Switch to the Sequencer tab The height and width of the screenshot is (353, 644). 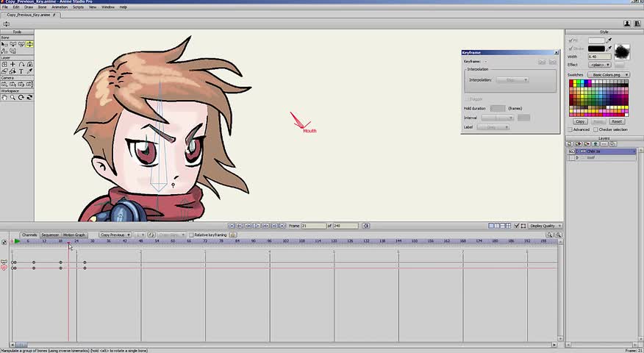(x=50, y=235)
